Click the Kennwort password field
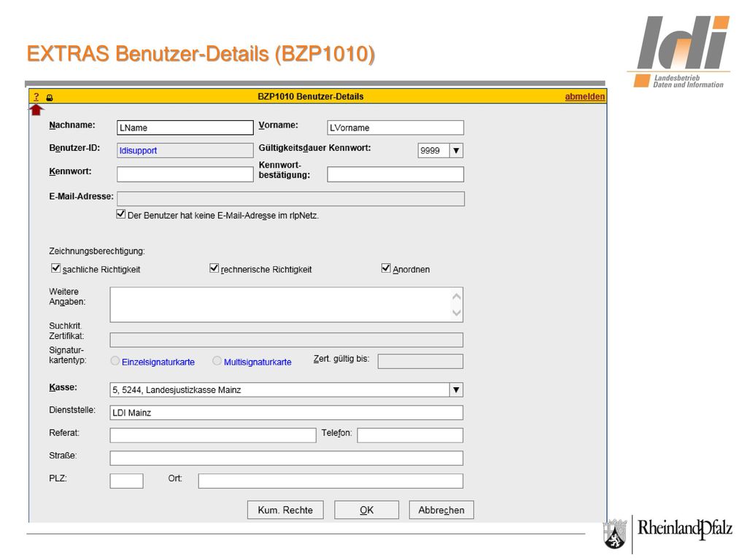The height and width of the screenshot is (560, 747). (185, 174)
